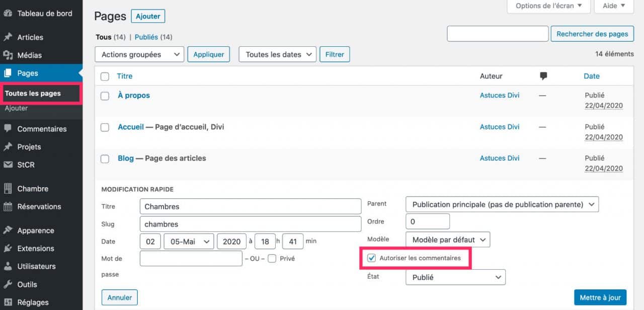Screen dimensions: 644x310
Task: Click the comments bubble column header icon
Action: (543, 76)
